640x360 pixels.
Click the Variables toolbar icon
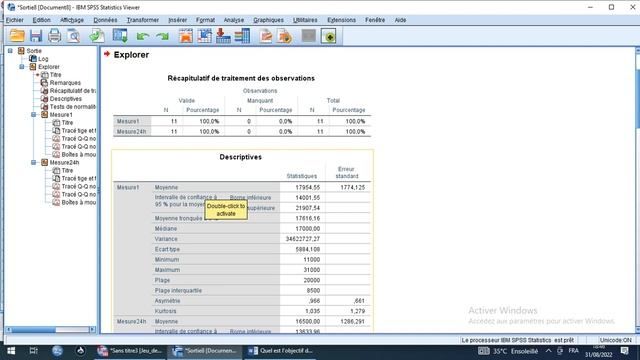click(242, 36)
